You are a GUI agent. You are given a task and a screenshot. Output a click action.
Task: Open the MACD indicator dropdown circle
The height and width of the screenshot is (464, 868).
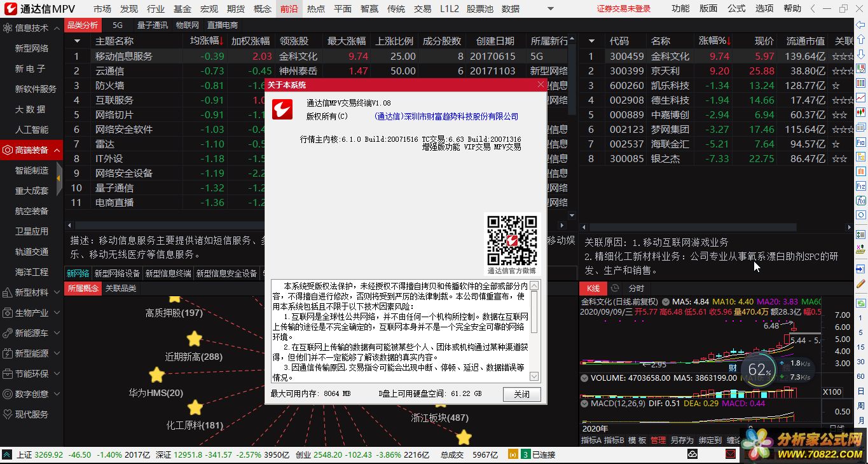coord(584,403)
